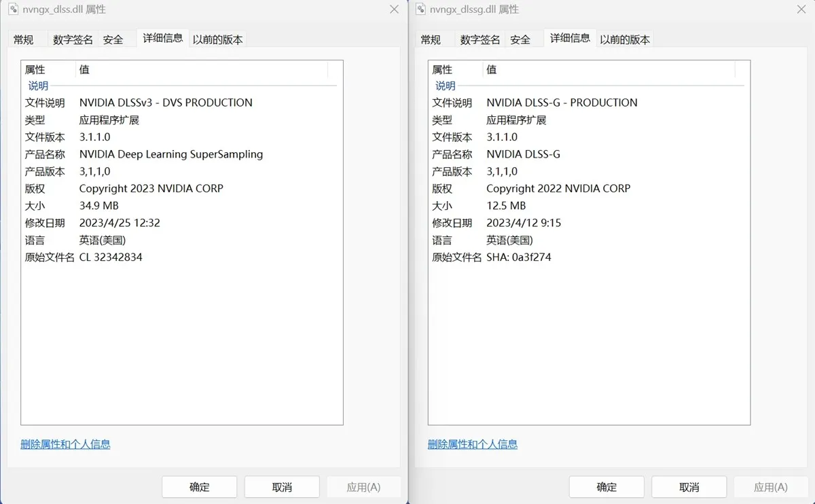The width and height of the screenshot is (815, 504).
Task: Select product name value NVIDIA DLSS-G
Action: point(524,154)
